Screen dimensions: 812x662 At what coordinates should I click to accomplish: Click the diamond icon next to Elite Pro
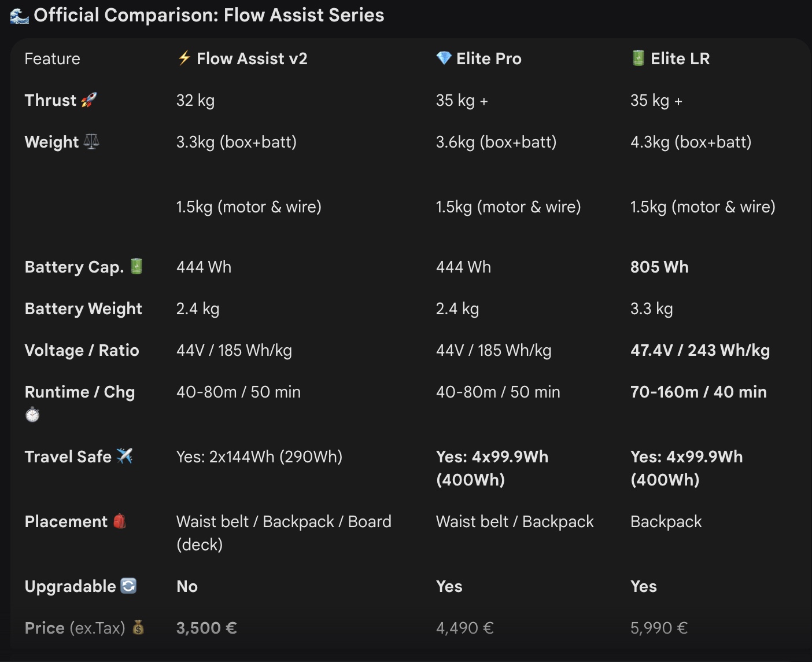[444, 58]
